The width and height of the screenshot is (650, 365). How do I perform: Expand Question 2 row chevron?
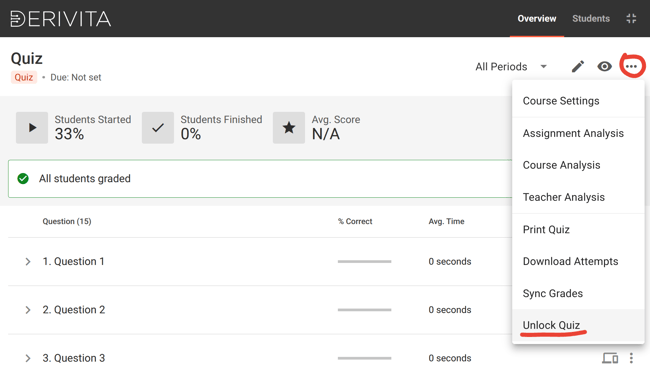tap(28, 310)
